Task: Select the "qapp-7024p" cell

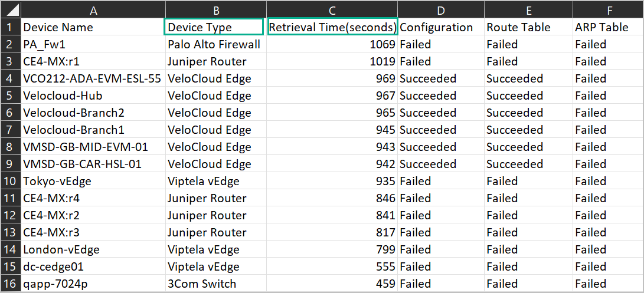Action: pyautogui.click(x=93, y=284)
